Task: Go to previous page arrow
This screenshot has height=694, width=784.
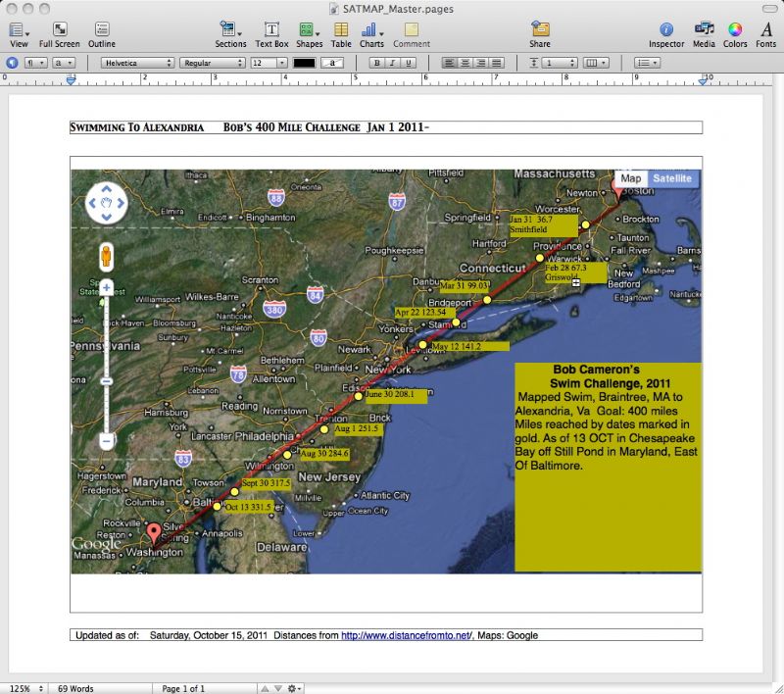Action: pos(266,688)
